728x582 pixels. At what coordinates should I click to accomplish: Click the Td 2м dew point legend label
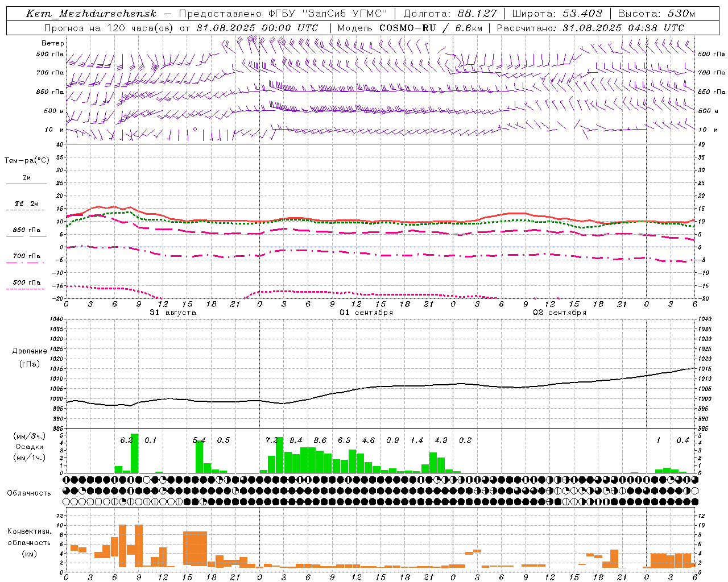pos(27,203)
